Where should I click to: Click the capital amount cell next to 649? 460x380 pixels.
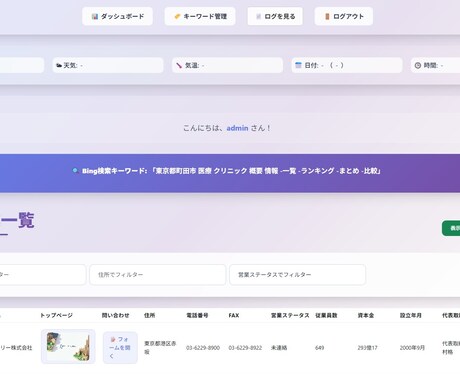tap(367, 348)
